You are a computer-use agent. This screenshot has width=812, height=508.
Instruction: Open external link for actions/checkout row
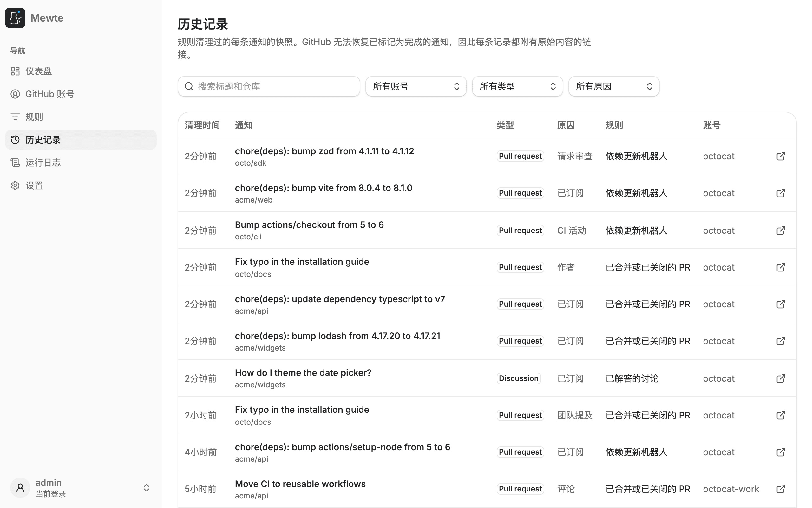coord(781,231)
